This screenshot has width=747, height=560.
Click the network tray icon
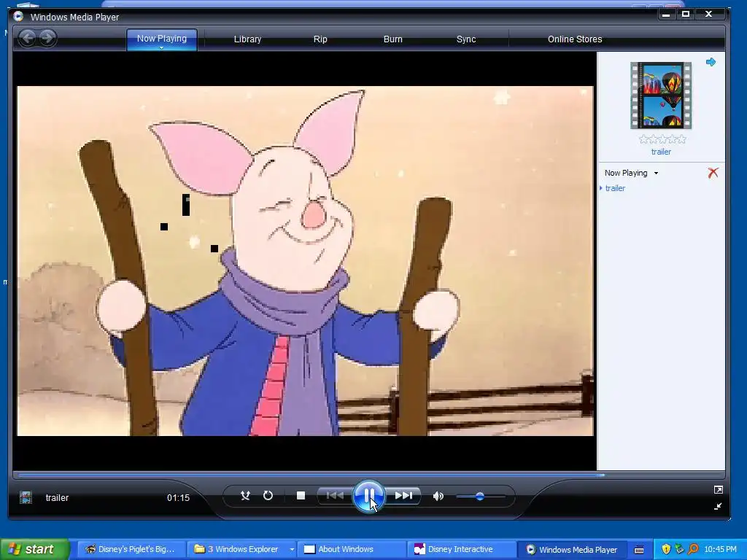(679, 549)
